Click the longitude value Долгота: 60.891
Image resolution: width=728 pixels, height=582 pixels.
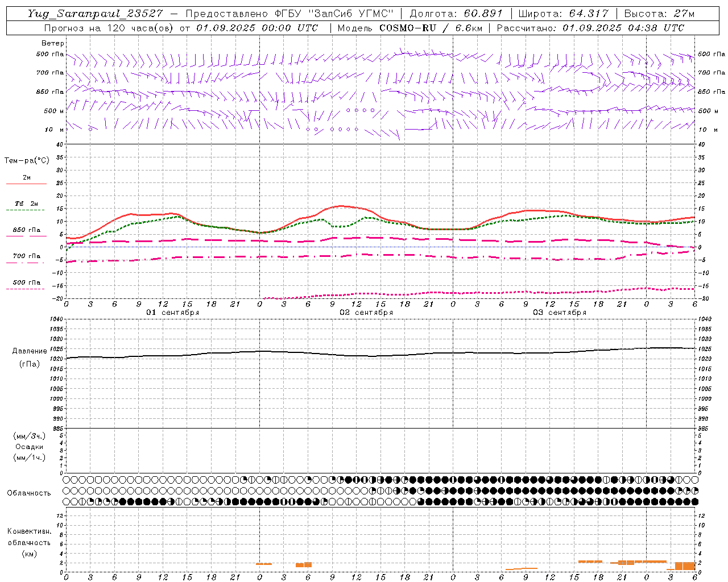pyautogui.click(x=456, y=14)
